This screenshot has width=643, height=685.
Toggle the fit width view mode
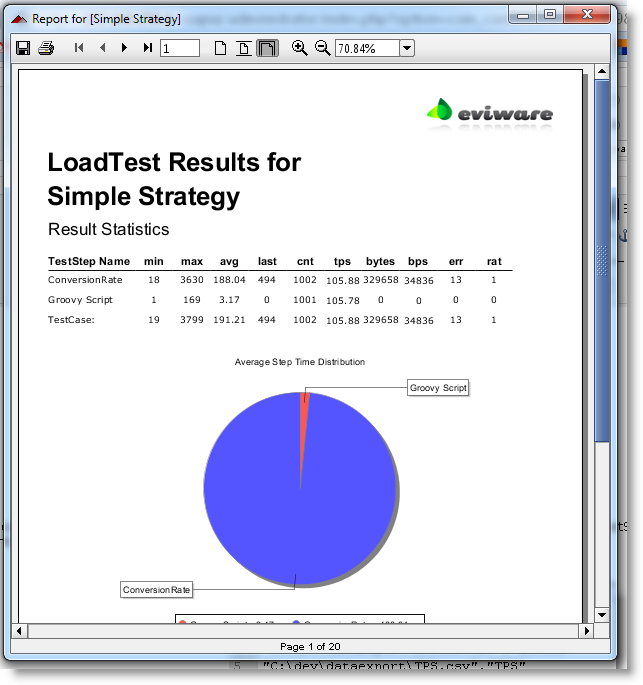click(267, 48)
